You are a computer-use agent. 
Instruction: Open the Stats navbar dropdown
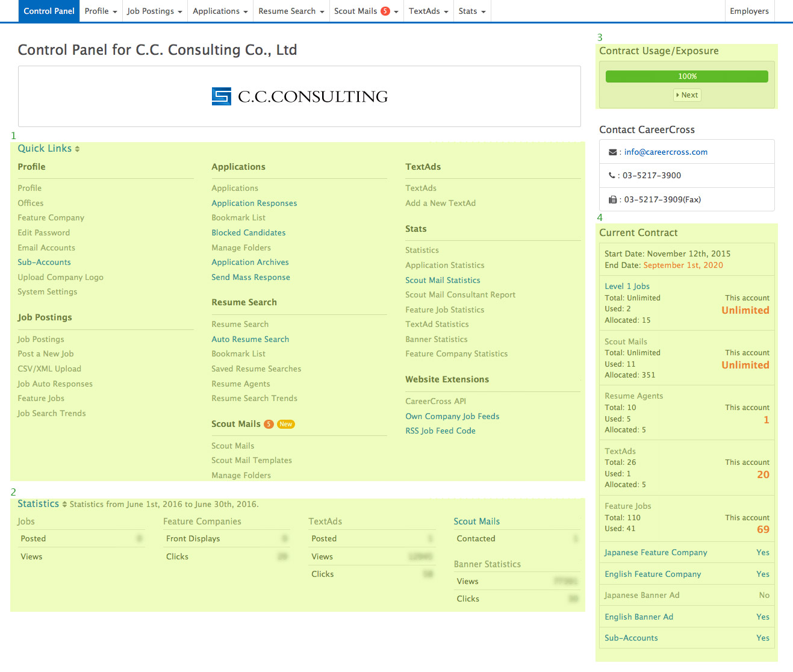(x=472, y=11)
